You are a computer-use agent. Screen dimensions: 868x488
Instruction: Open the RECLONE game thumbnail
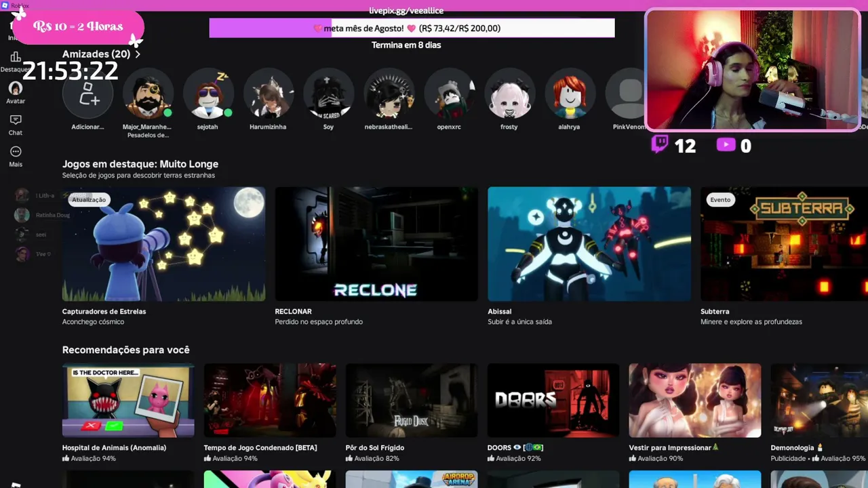coord(376,244)
